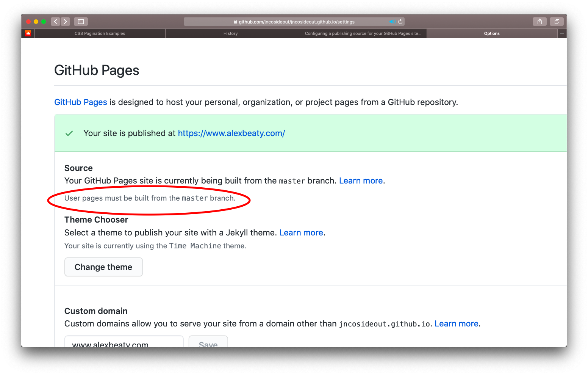Image resolution: width=588 pixels, height=375 pixels.
Task: Go forward to the next page
Action: (x=66, y=22)
